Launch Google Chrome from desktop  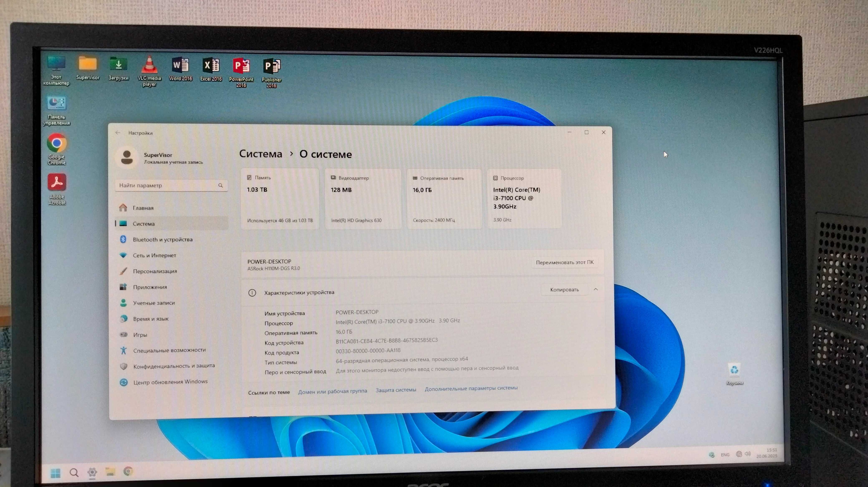click(57, 149)
